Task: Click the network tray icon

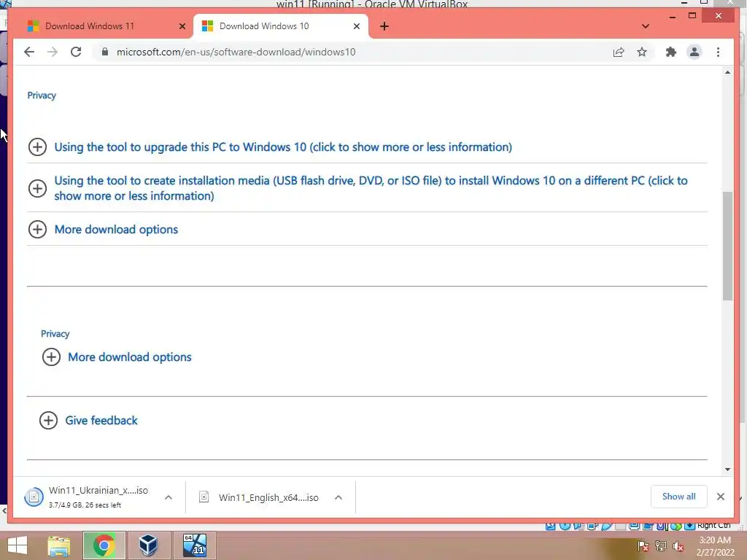Action: [x=660, y=545]
